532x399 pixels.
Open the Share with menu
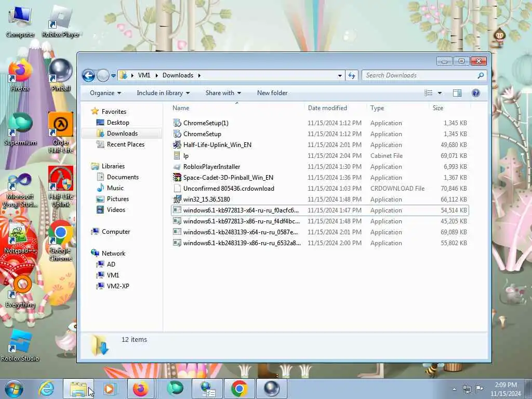223,93
